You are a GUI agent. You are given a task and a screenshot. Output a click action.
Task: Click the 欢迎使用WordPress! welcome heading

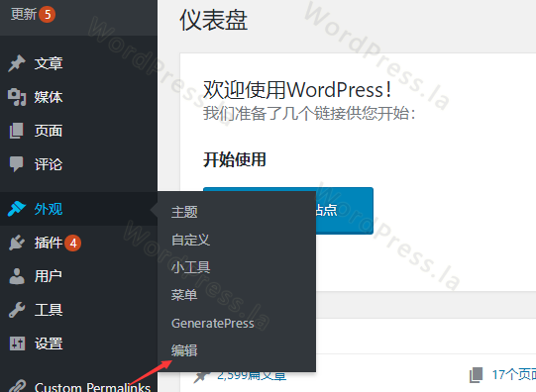(297, 90)
